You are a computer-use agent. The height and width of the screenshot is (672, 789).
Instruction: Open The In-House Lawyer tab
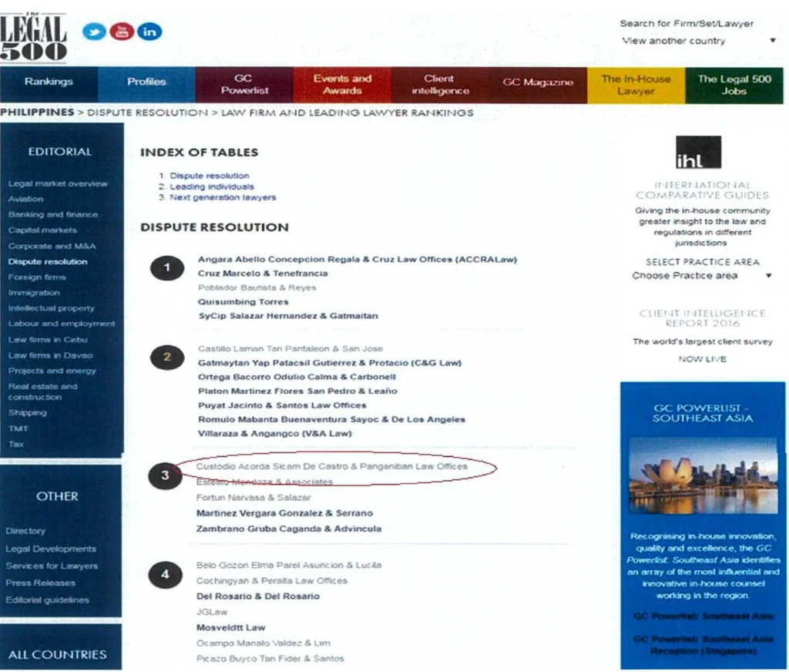point(636,85)
